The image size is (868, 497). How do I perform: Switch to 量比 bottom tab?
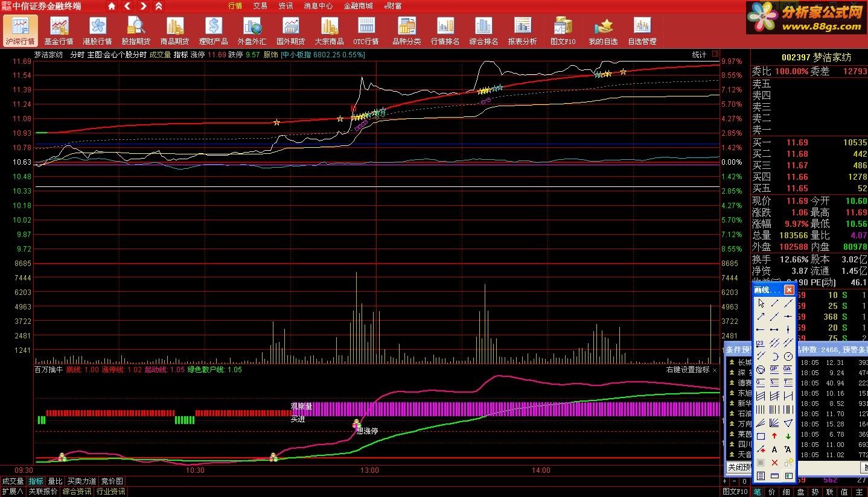coord(55,481)
